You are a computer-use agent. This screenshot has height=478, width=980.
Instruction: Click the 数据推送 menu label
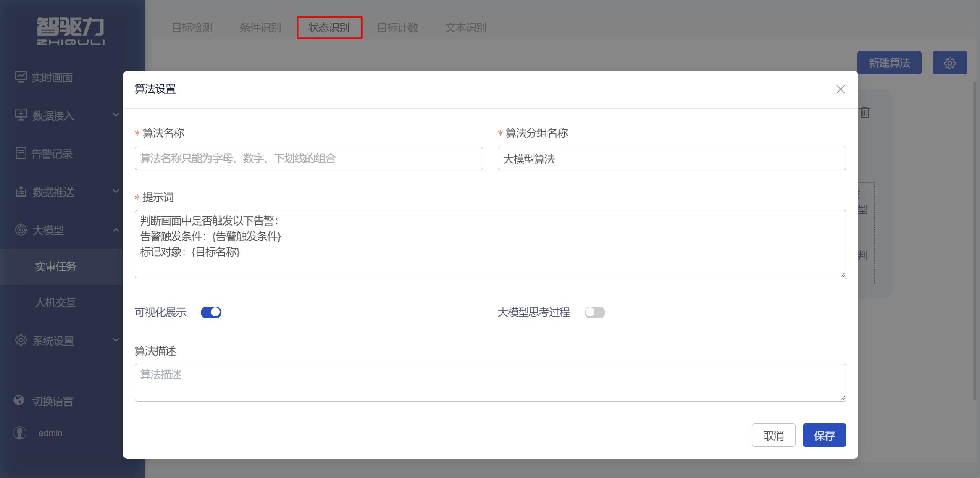[x=53, y=192]
